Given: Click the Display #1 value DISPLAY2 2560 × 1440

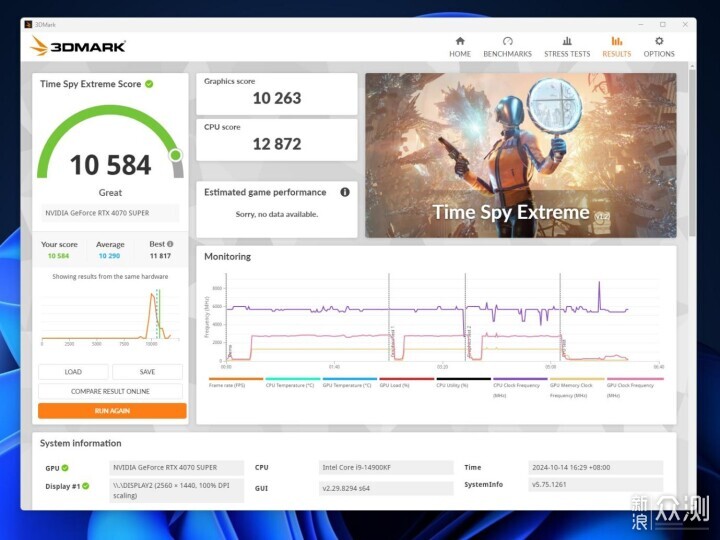Looking at the screenshot, I should click(x=177, y=490).
